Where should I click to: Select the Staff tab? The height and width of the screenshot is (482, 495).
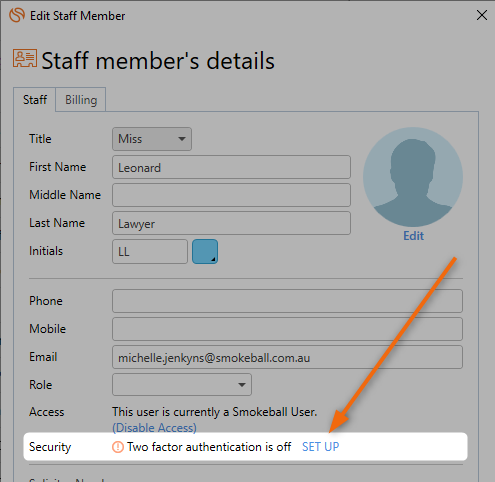(x=35, y=100)
